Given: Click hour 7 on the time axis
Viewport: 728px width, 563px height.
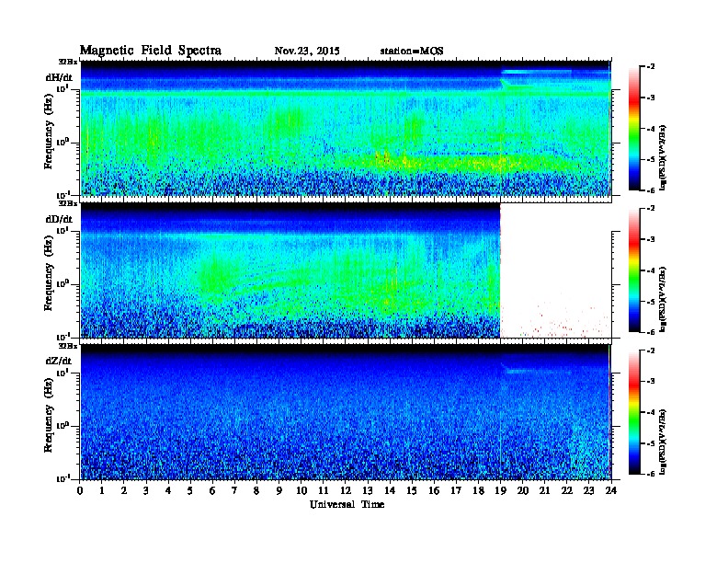Looking at the screenshot, I should pyautogui.click(x=234, y=491).
